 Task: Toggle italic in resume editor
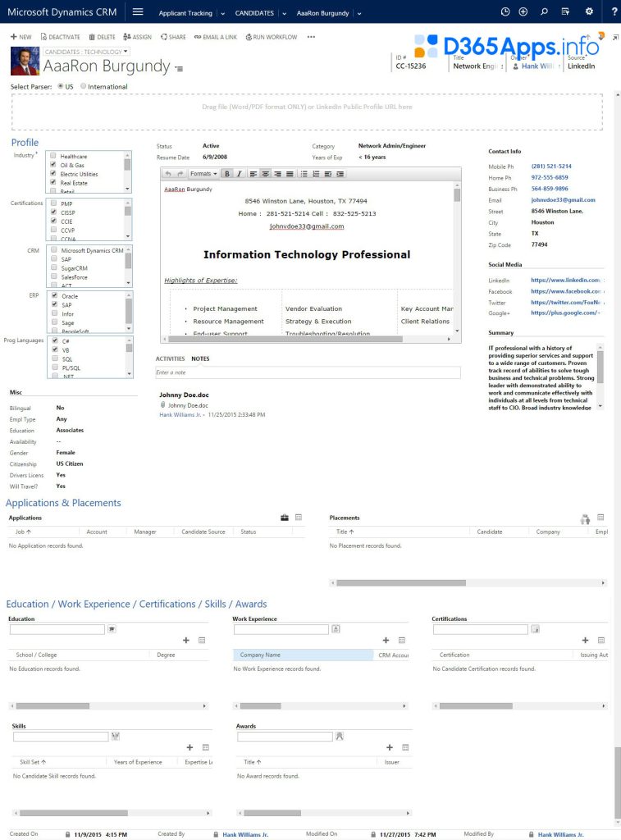click(x=240, y=174)
